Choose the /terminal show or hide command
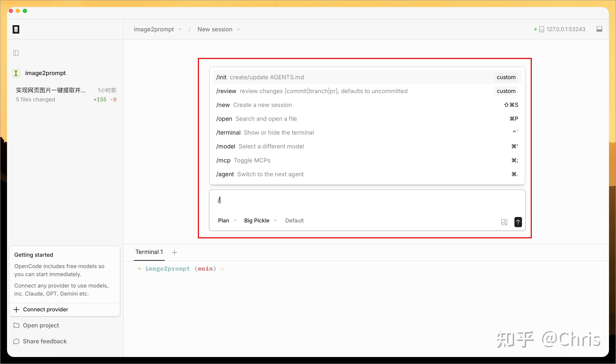Screen dimensions: 616x364 367,132
